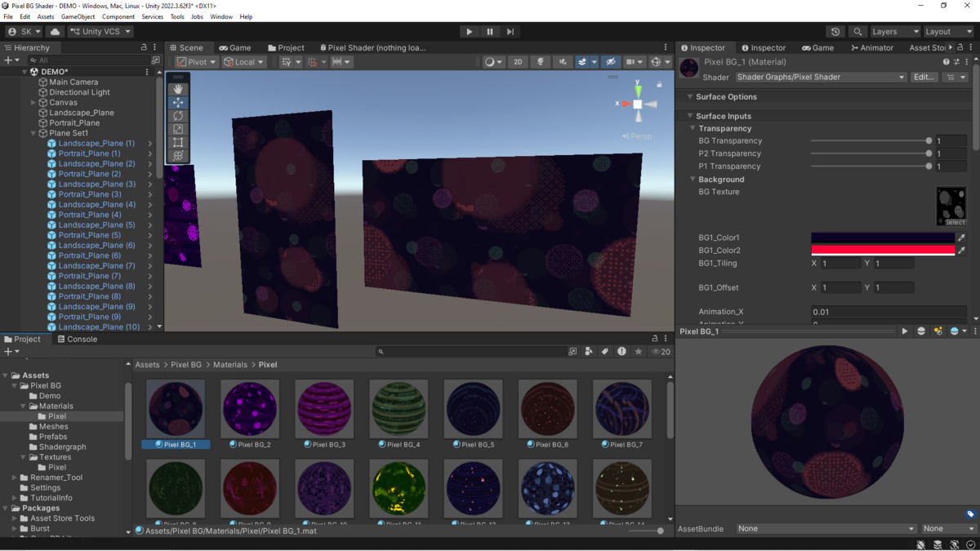Click the Edit... shader button
This screenshot has width=980, height=551.
(924, 77)
